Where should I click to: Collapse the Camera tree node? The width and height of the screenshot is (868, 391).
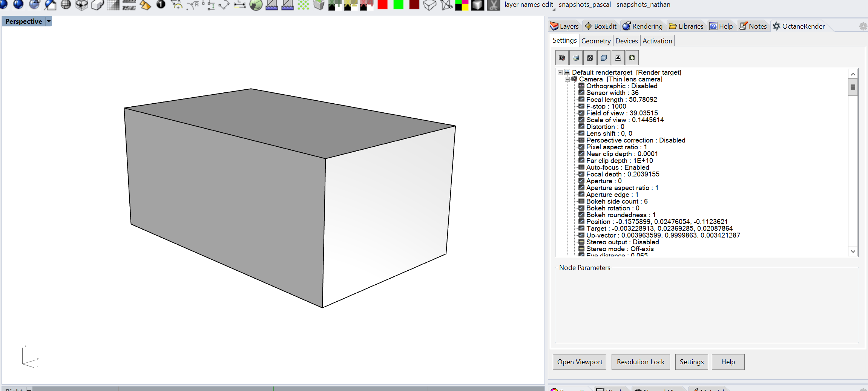click(x=567, y=79)
